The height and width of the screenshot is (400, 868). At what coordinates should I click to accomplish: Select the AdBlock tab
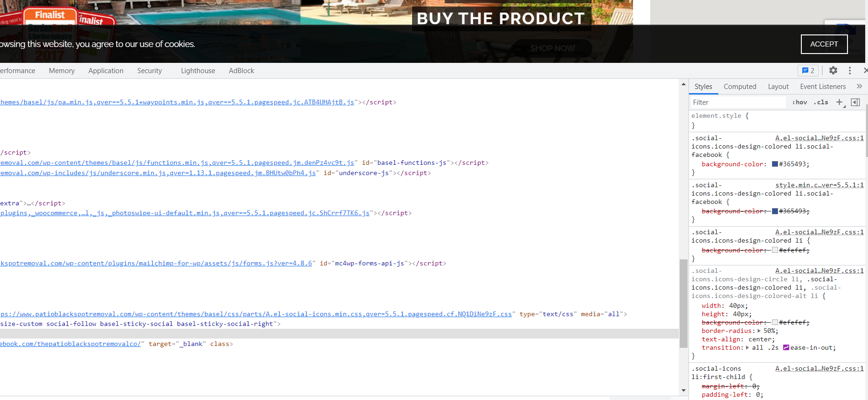[x=241, y=71]
